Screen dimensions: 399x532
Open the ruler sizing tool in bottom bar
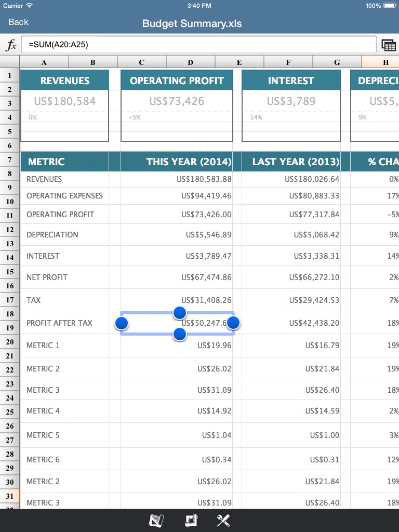(x=191, y=521)
